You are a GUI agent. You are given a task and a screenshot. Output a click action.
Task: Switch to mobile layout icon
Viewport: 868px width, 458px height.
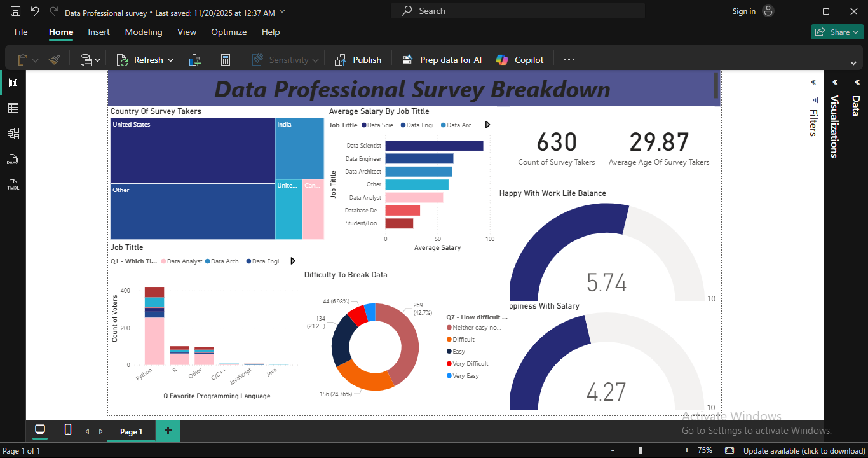point(68,430)
